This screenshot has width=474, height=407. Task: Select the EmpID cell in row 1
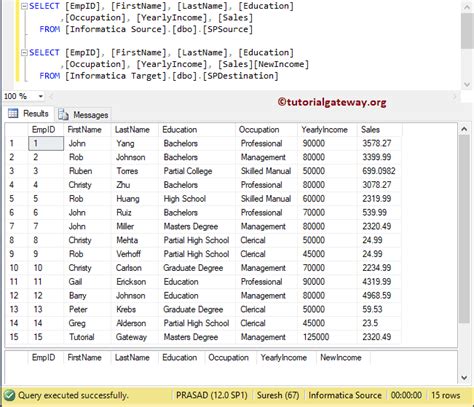(x=46, y=144)
